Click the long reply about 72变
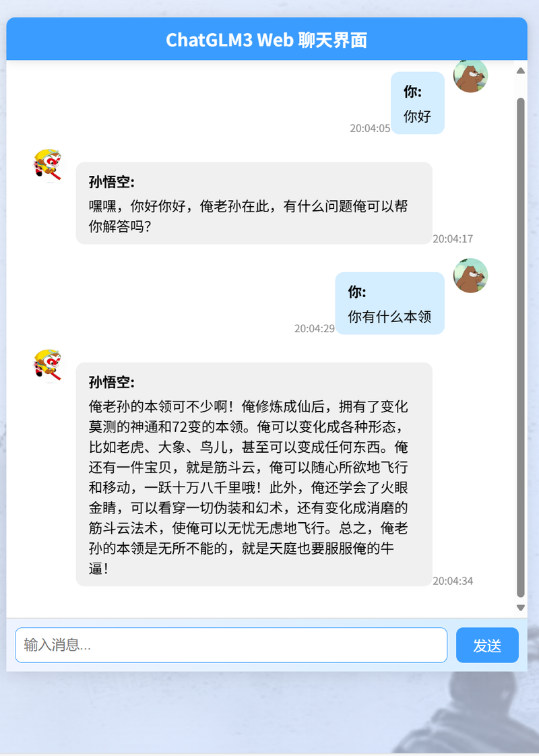Screen dimensions: 539x756 [253, 474]
